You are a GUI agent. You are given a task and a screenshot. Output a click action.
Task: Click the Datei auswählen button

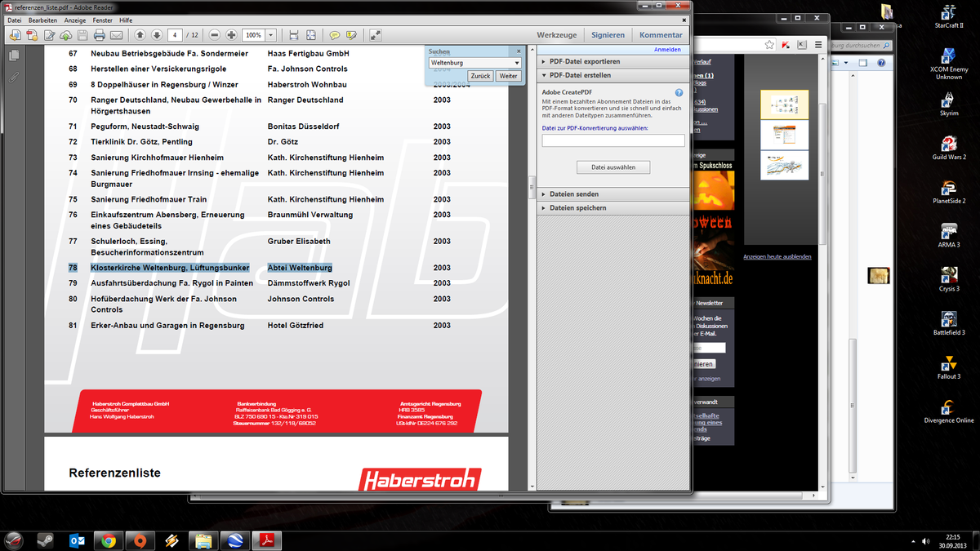pos(613,167)
